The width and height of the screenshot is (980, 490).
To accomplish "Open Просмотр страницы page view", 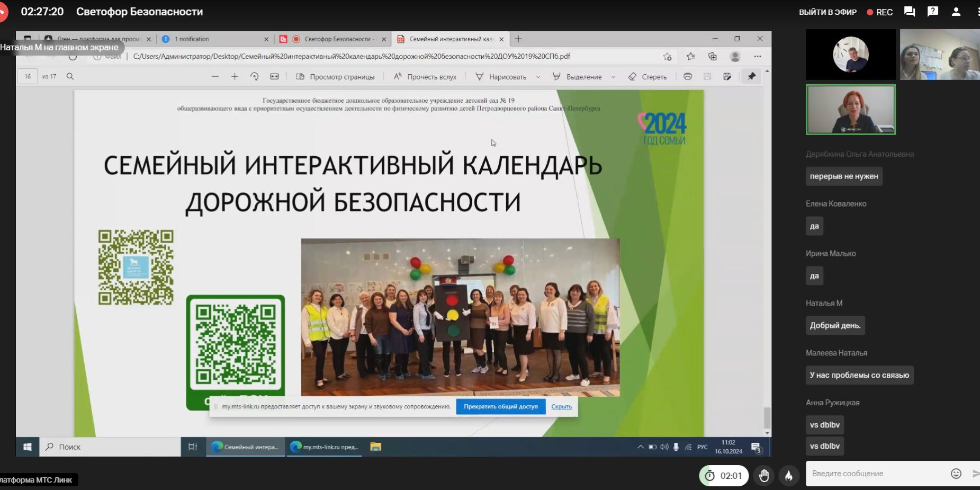I will [335, 77].
